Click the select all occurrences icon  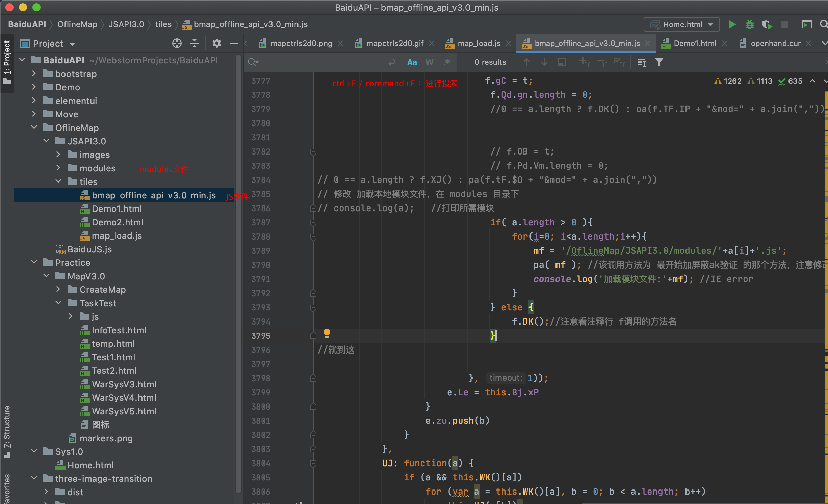(x=619, y=62)
